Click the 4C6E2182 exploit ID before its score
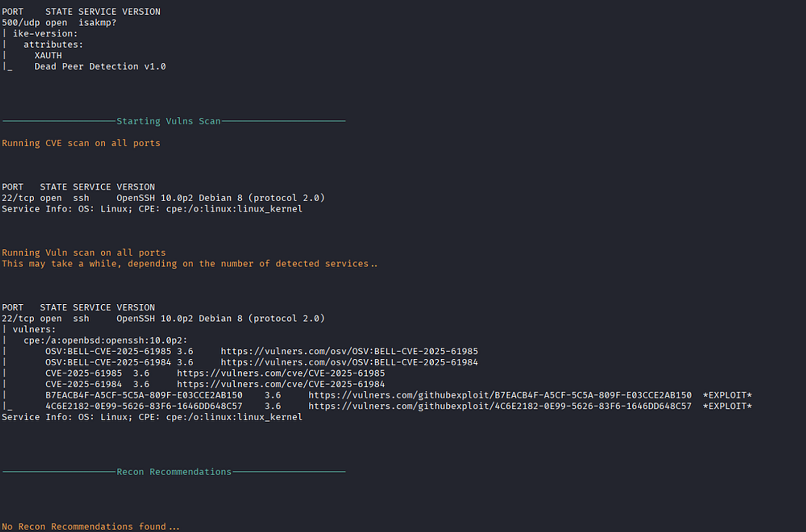 tap(144, 407)
